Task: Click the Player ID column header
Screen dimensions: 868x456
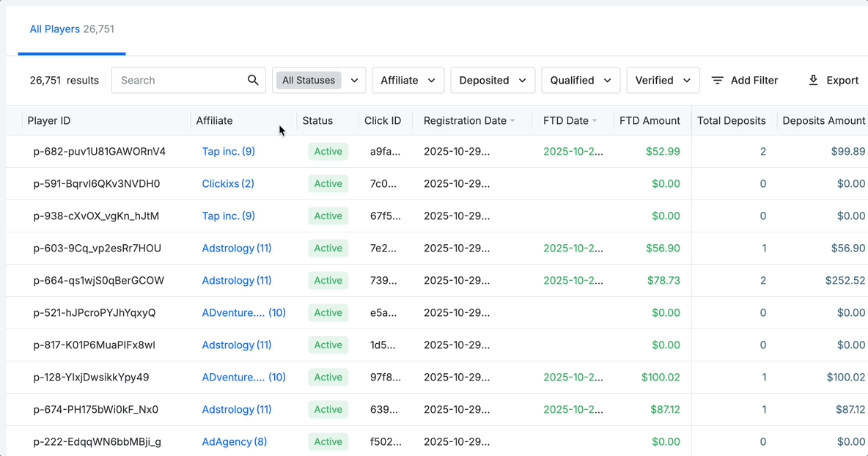Action: tap(48, 121)
